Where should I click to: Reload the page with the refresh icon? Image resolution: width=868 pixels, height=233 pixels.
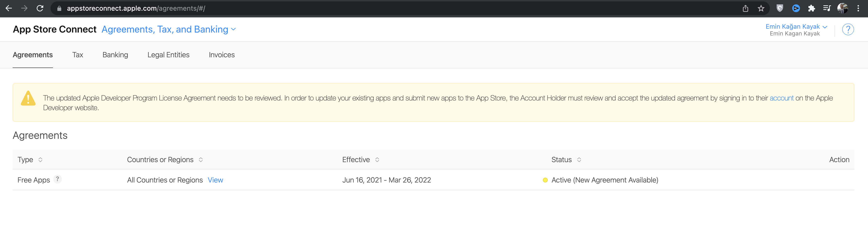[40, 8]
